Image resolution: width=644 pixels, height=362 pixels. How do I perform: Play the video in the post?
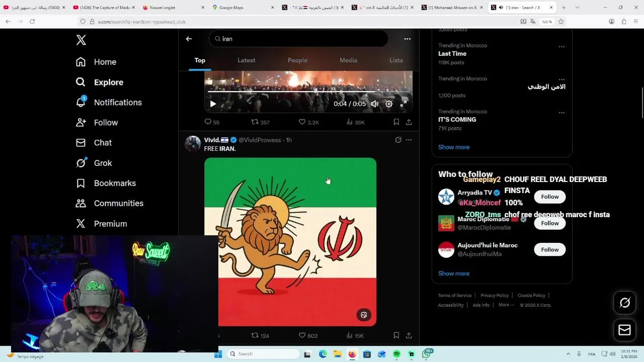click(213, 104)
